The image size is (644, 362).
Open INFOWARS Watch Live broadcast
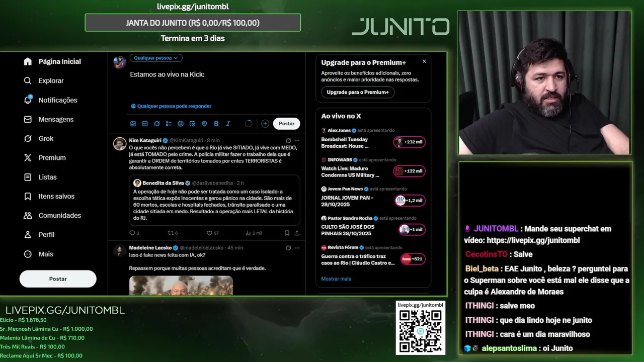point(373,168)
